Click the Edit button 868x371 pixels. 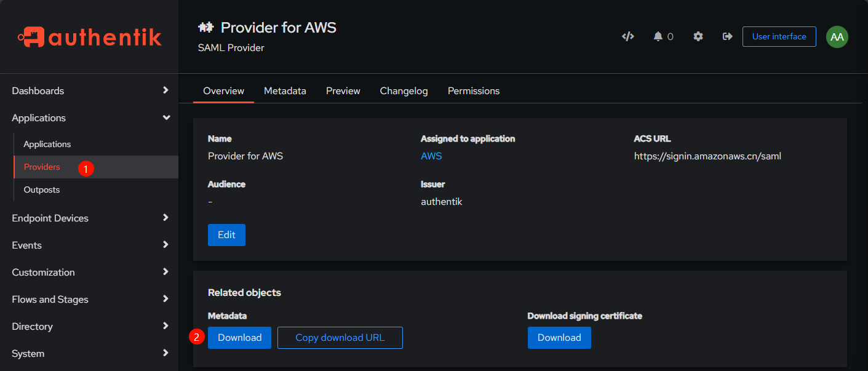226,235
